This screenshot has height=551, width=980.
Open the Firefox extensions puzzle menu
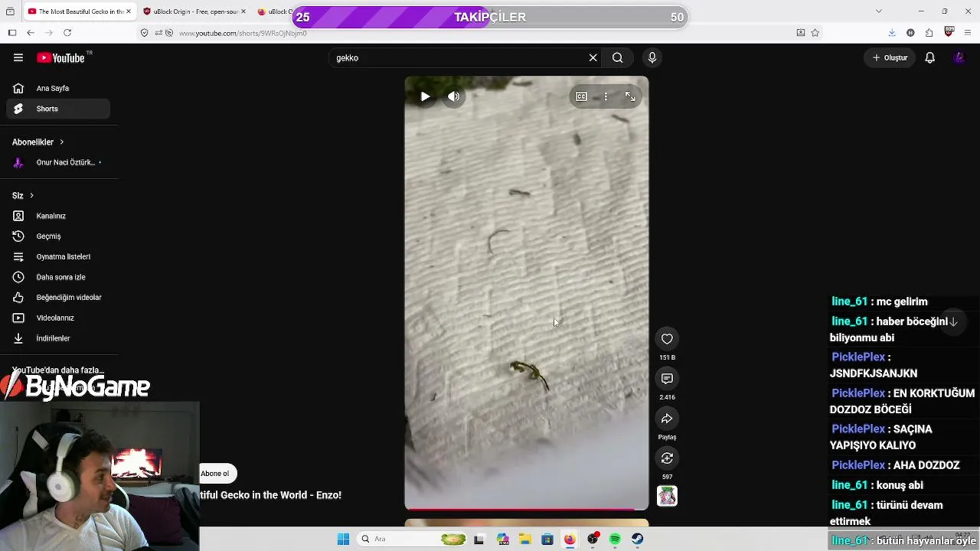point(929,33)
